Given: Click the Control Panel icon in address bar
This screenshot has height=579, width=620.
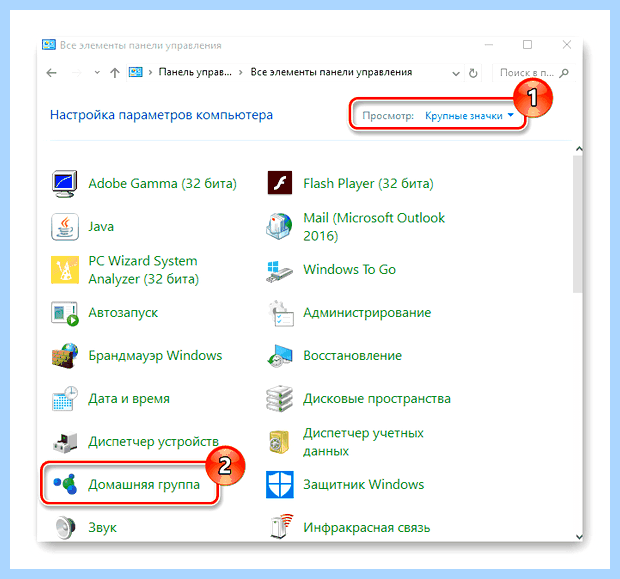Looking at the screenshot, I should click(x=135, y=72).
